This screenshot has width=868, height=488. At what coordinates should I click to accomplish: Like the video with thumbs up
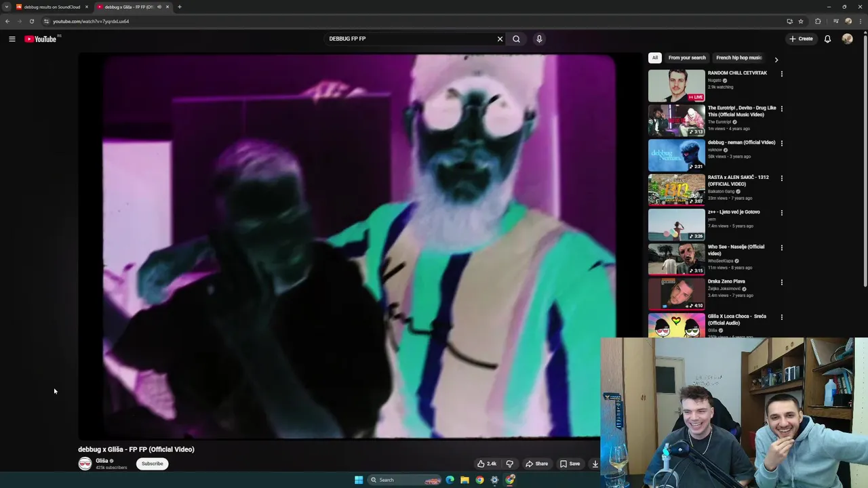tap(487, 464)
